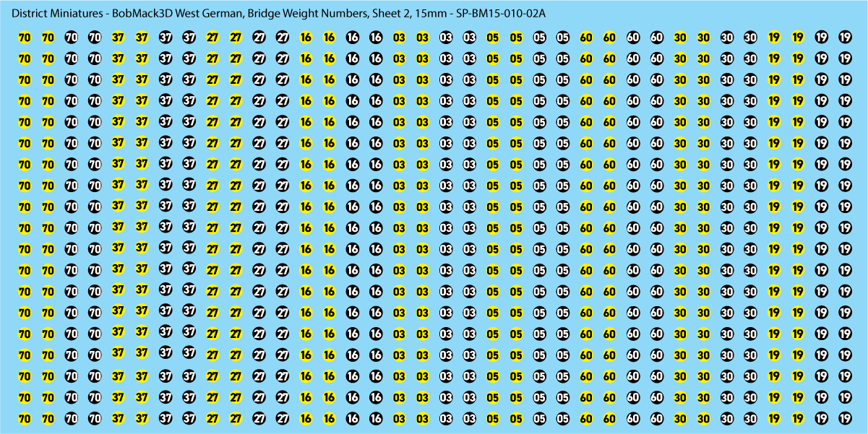Click first black 16 circle in bottom row
Screen dimensions: 868x434
(353, 418)
